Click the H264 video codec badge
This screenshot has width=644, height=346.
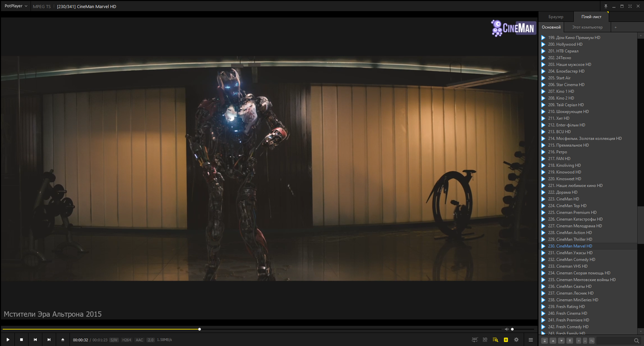[x=127, y=340]
